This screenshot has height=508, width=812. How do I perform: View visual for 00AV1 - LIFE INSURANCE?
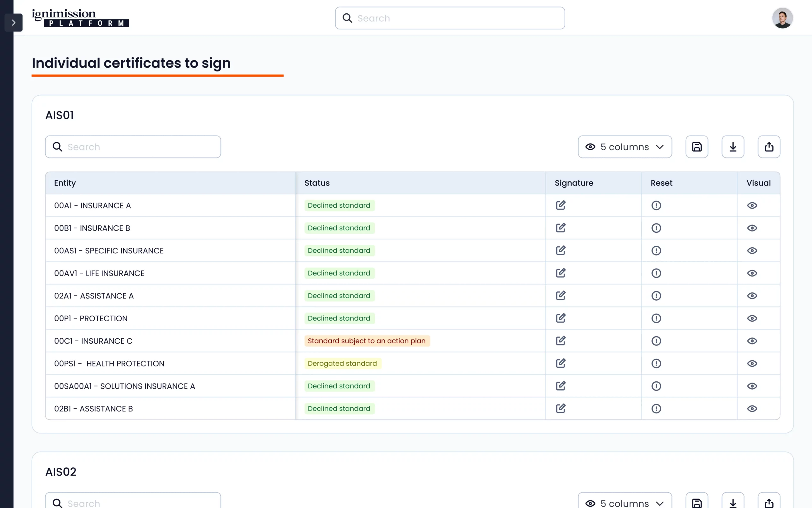[752, 273]
